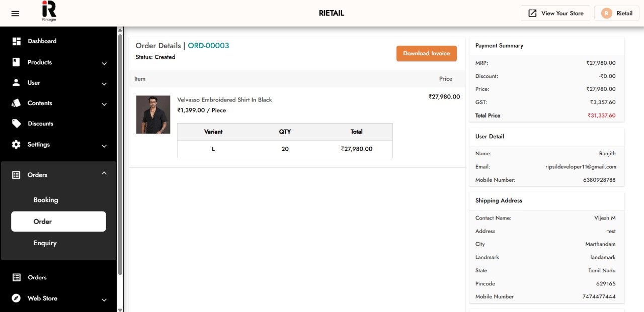The width and height of the screenshot is (644, 312).
Task: Click the Rietail account avatar
Action: pyautogui.click(x=606, y=14)
